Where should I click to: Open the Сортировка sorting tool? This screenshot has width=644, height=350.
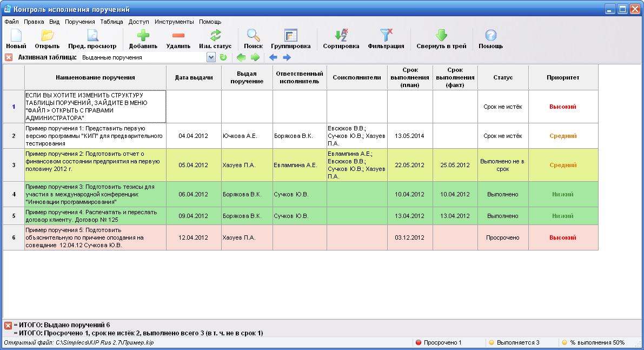(x=341, y=39)
